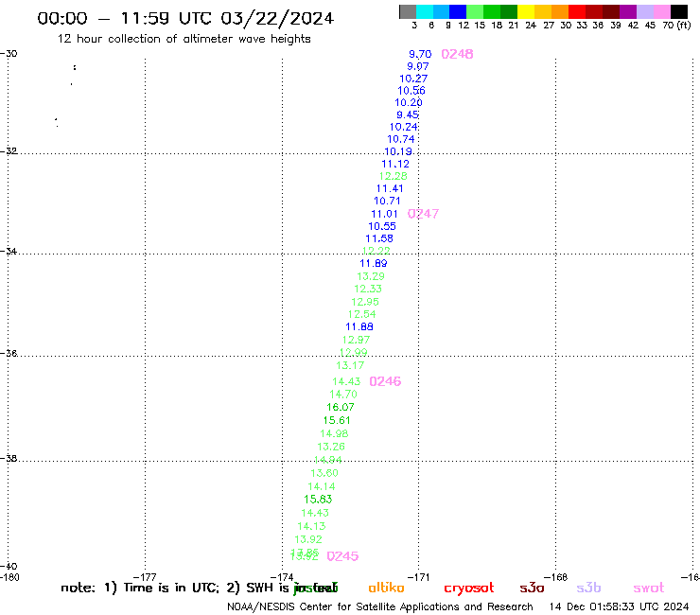
Task: Click the 10.56 wave height value
Action: coord(411,91)
